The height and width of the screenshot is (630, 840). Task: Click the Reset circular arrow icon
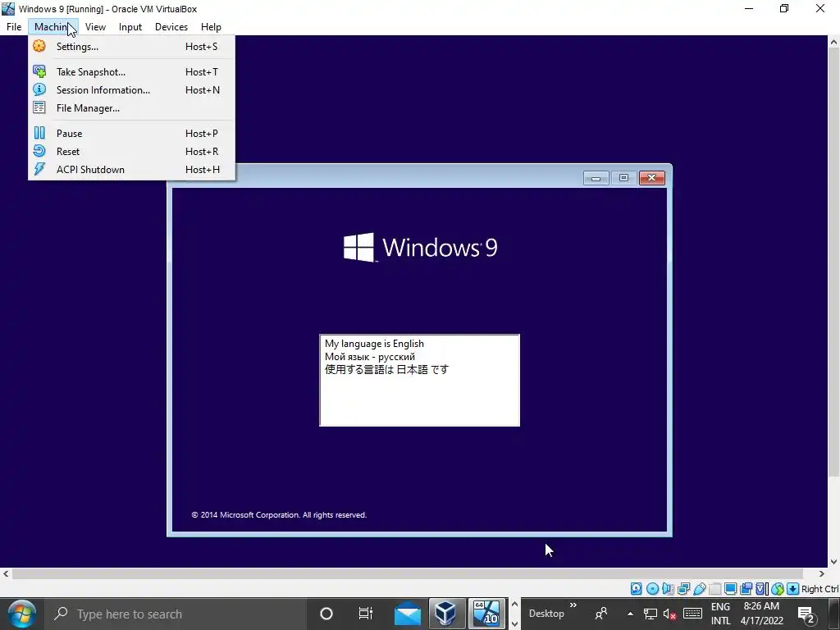tap(39, 151)
